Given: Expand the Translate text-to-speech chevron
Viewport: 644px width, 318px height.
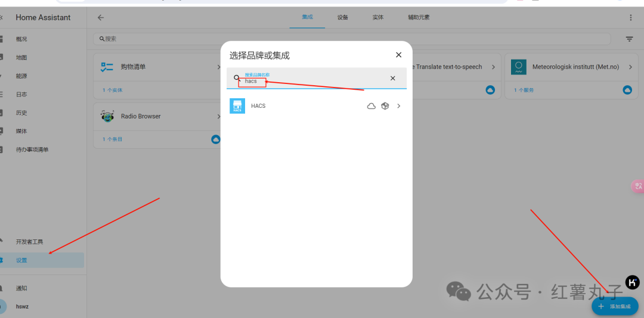Looking at the screenshot, I should pyautogui.click(x=493, y=67).
